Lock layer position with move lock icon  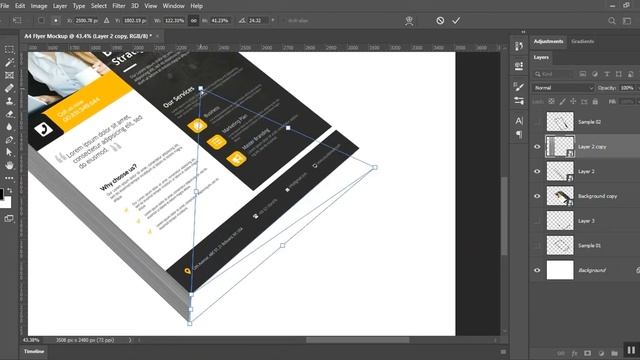573,101
